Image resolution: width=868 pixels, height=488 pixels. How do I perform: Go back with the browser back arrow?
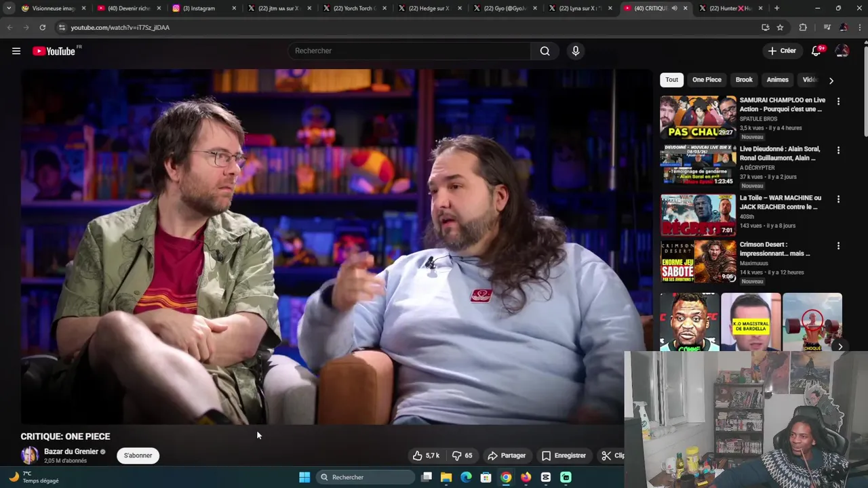[x=9, y=27]
